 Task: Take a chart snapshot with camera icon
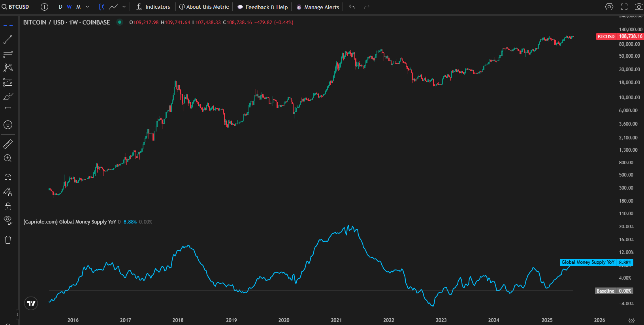tap(638, 7)
